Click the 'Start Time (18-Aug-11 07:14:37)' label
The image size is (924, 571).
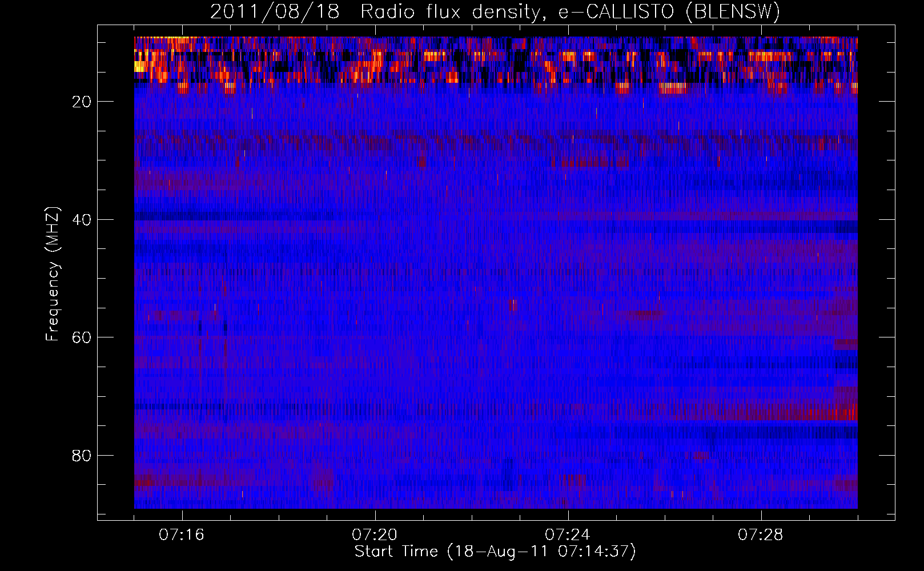click(495, 552)
